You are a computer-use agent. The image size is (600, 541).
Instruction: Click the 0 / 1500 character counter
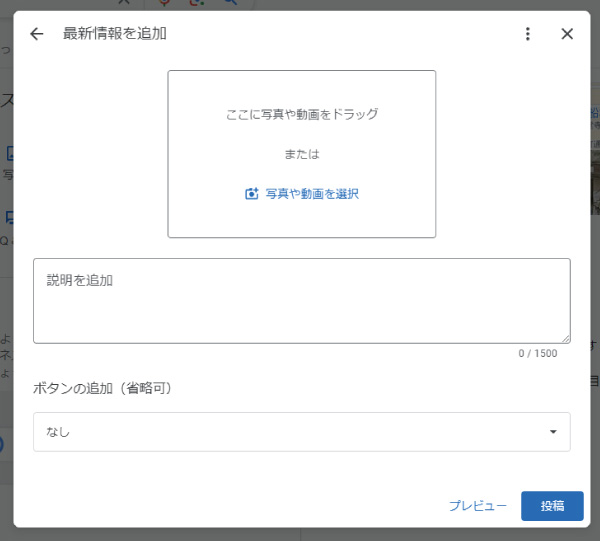pos(537,354)
